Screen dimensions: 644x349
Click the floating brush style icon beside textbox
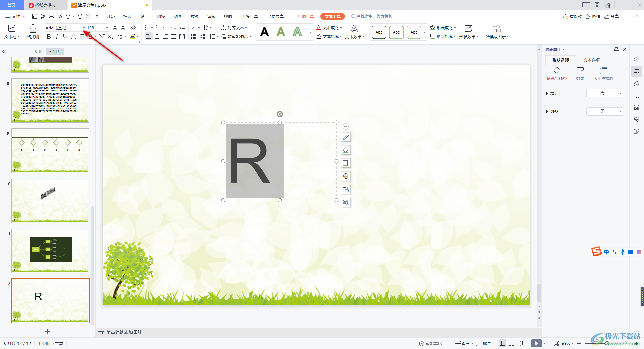(346, 137)
